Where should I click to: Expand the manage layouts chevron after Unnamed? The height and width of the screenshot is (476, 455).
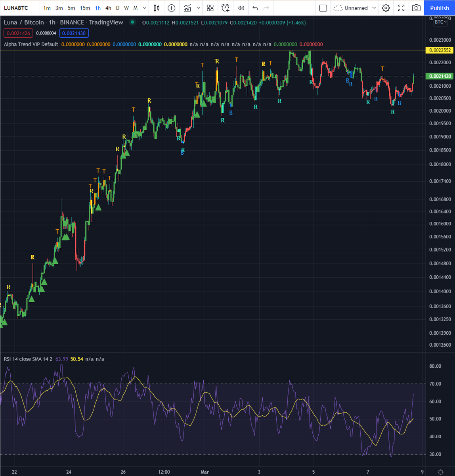tap(374, 8)
